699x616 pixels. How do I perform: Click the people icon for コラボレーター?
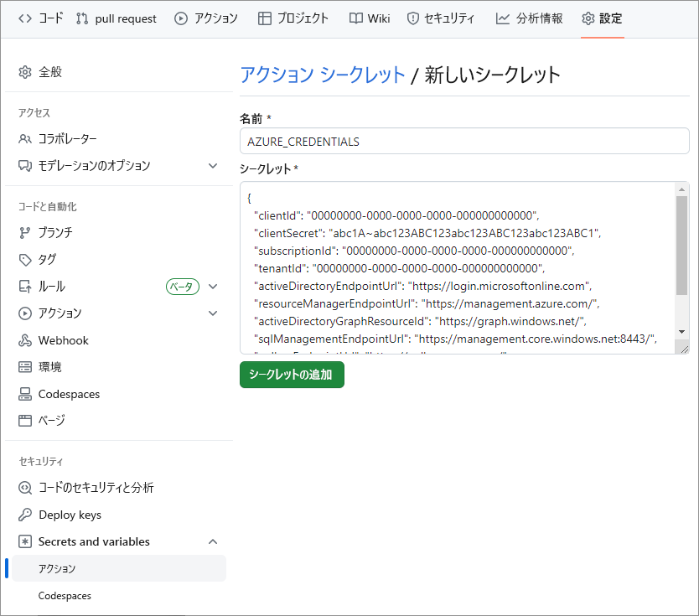click(25, 139)
